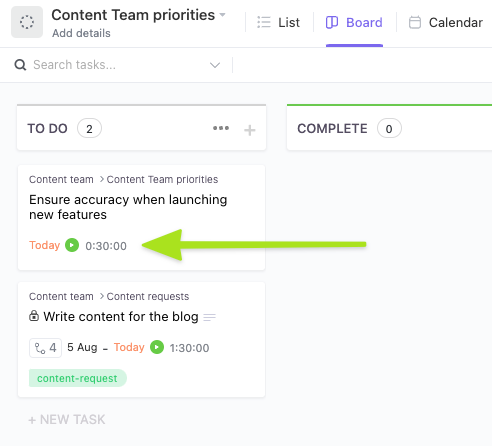Click the + NEW TASK button

pyautogui.click(x=67, y=420)
